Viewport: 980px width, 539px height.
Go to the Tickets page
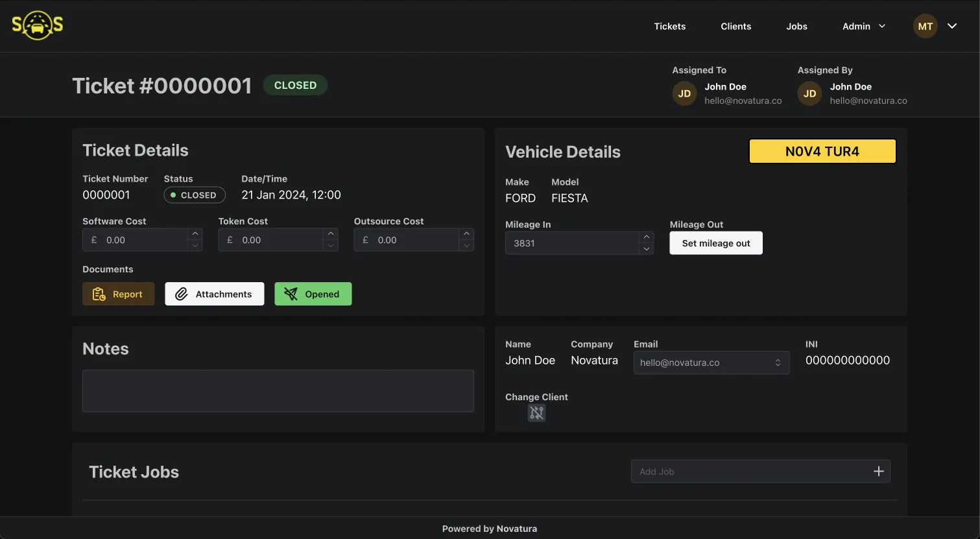[x=669, y=26]
